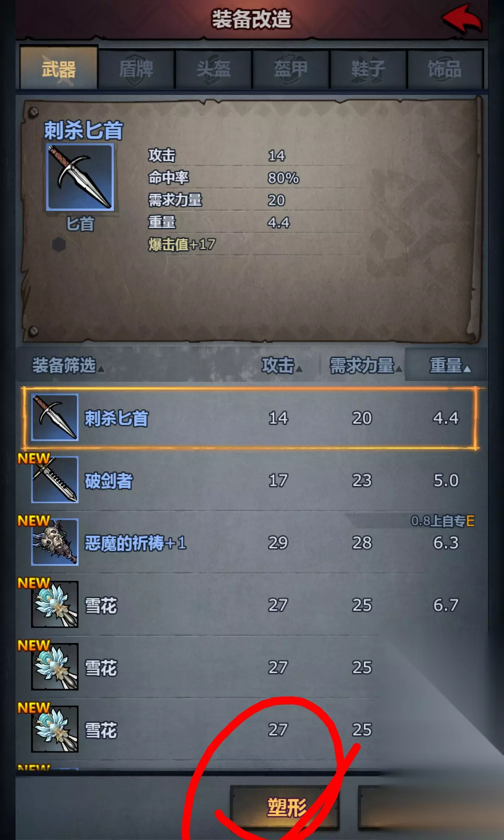This screenshot has height=840, width=504.
Task: Switch to the 鞋子 tab
Action: [368, 69]
